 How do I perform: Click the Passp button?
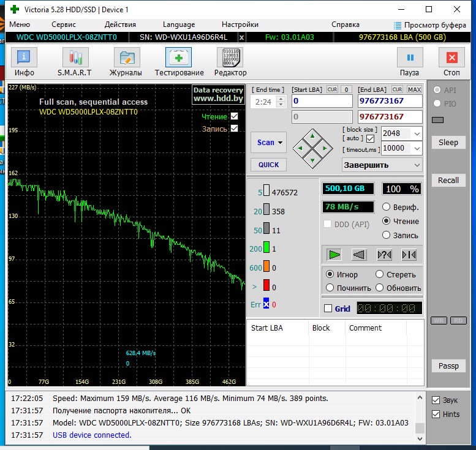pos(448,366)
